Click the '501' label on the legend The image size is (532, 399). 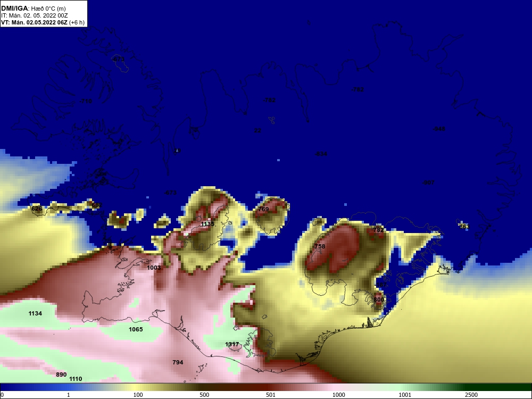[271, 395]
